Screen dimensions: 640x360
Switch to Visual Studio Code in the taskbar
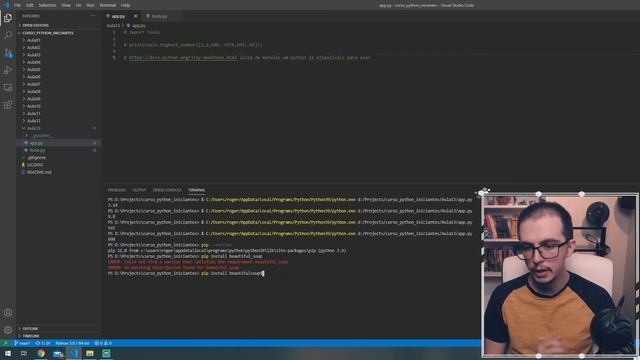click(73, 353)
